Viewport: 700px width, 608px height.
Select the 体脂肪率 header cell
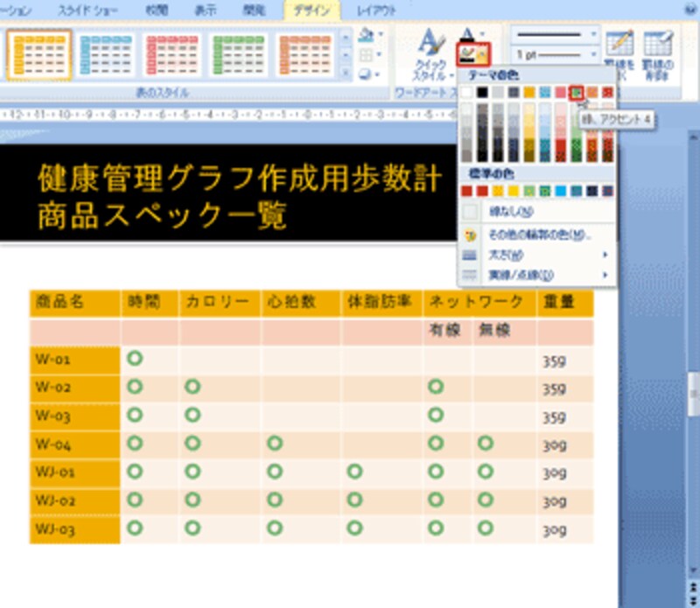click(381, 303)
